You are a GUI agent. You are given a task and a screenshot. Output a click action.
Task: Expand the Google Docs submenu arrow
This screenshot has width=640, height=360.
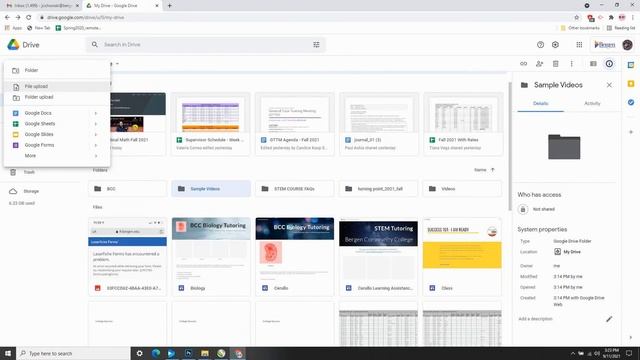pyautogui.click(x=96, y=113)
